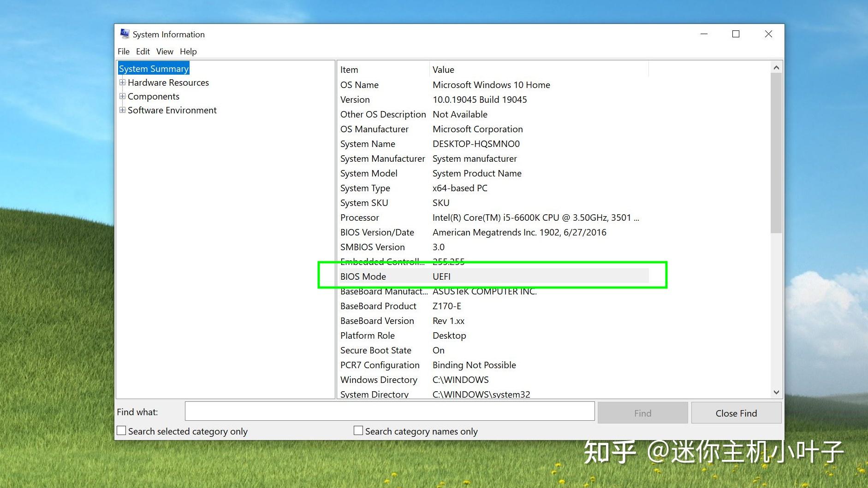Click the Find button

642,412
